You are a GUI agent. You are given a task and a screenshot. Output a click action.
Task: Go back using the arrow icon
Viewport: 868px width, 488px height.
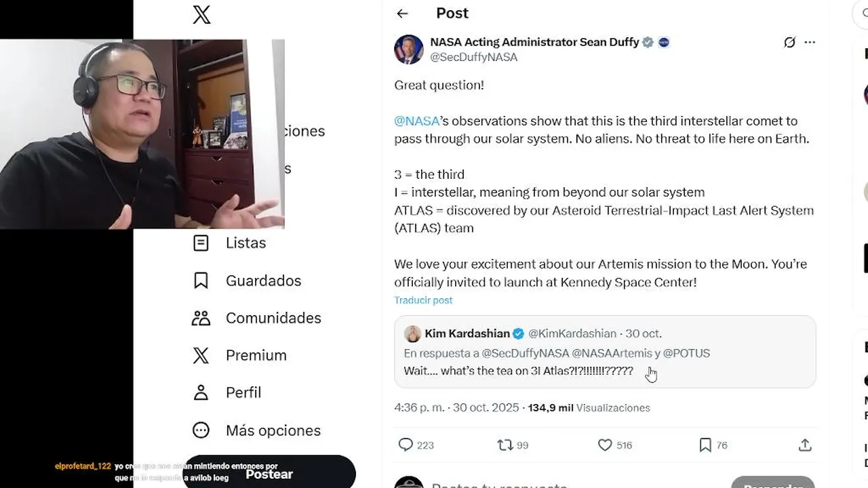coord(402,14)
